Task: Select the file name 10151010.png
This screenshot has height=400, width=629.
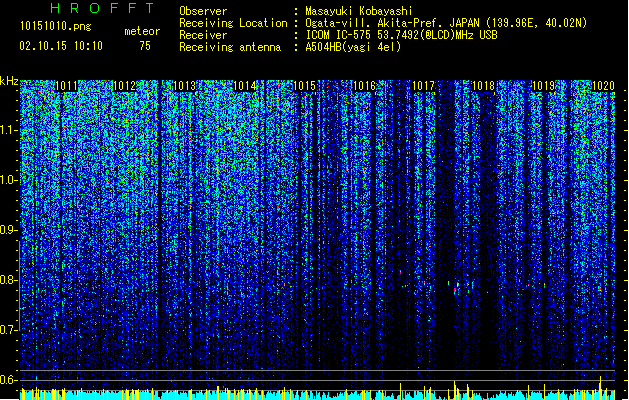Action: click(55, 27)
